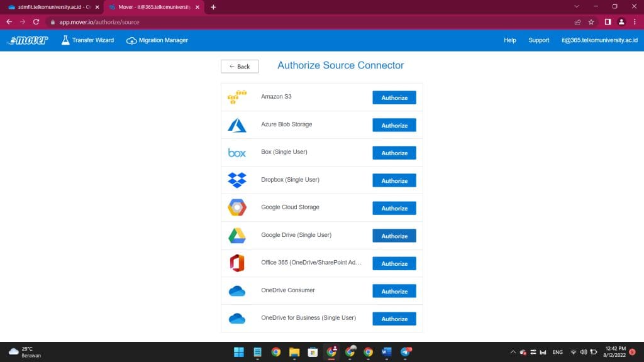Viewport: 644px width, 362px height.
Task: Share this page via share icon
Action: point(577,22)
